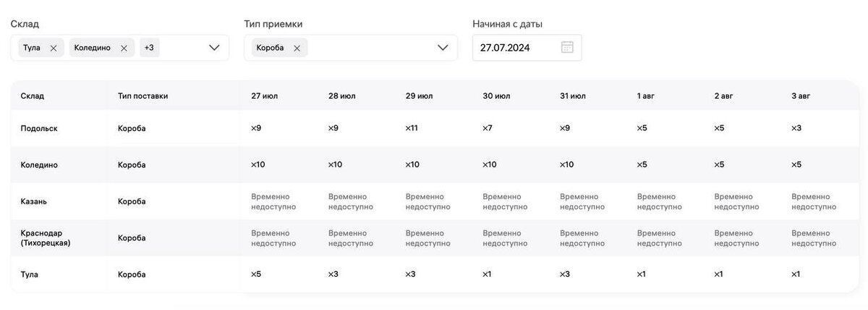Choose Подольск ×3 on 3 авг
This screenshot has height=310, width=868.
pos(796,128)
